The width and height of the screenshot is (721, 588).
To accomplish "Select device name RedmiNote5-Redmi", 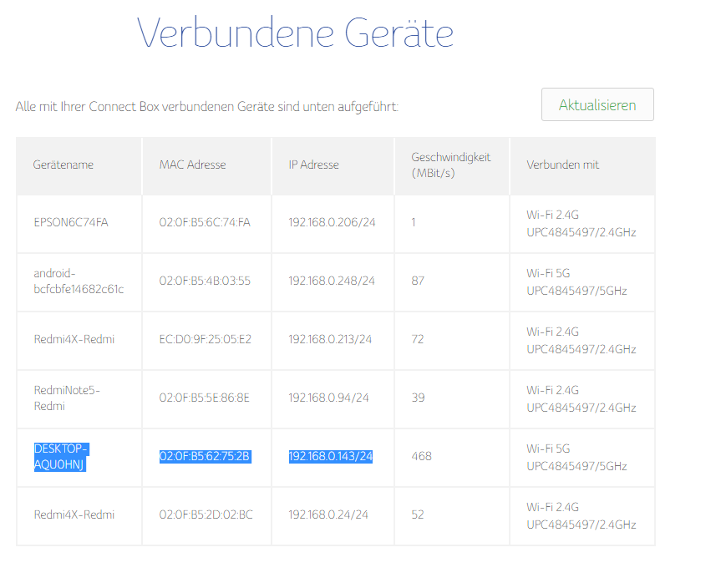I will coord(67,398).
